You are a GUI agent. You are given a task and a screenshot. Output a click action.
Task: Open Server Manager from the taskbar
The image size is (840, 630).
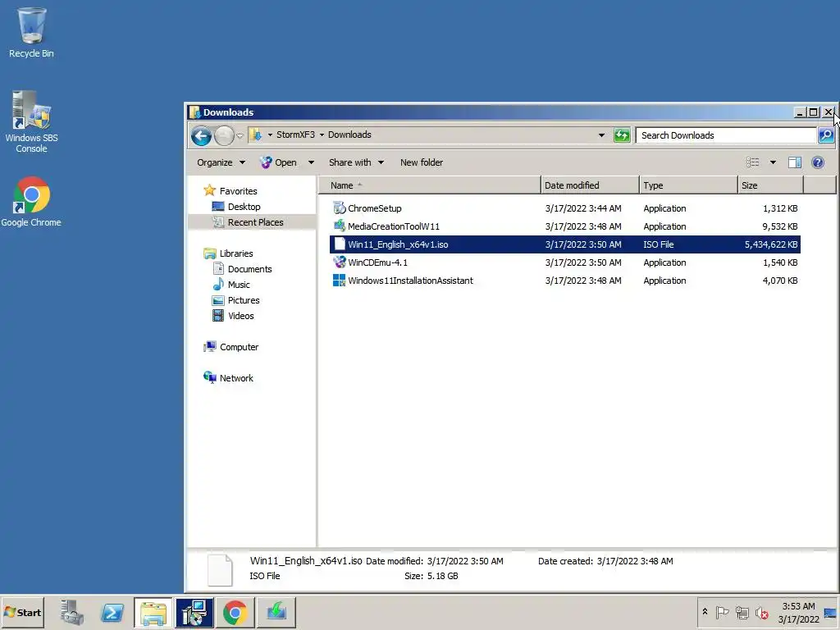[x=72, y=612]
